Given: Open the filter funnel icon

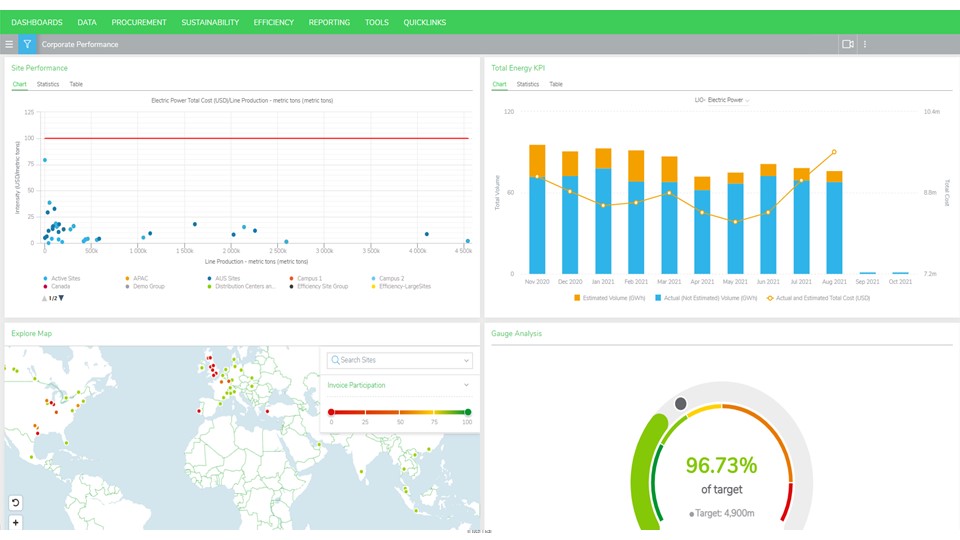Looking at the screenshot, I should click(27, 44).
